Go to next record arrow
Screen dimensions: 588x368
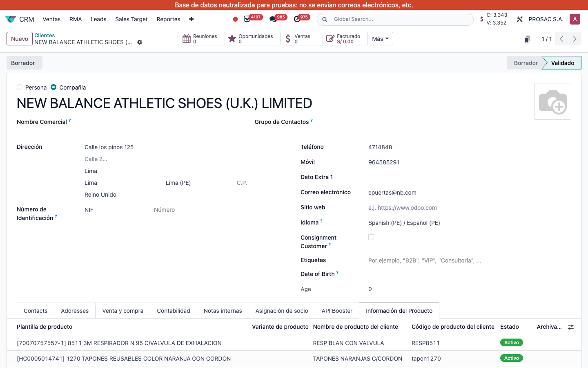(x=575, y=39)
